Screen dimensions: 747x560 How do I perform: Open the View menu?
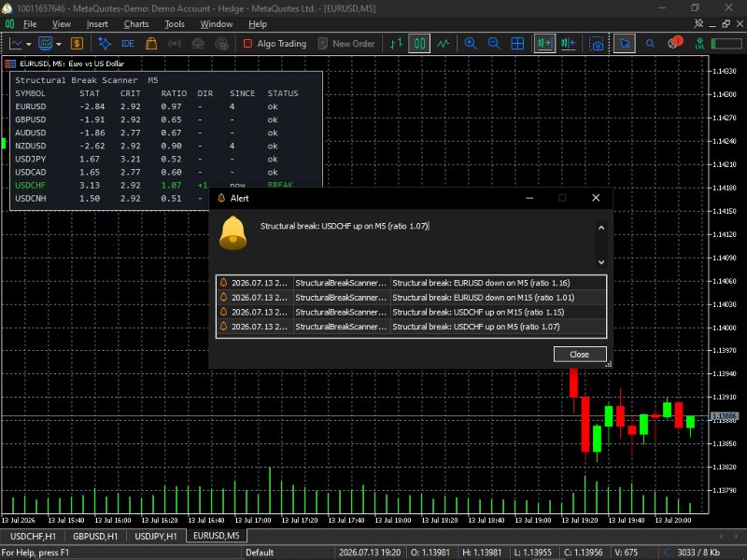[x=62, y=24]
